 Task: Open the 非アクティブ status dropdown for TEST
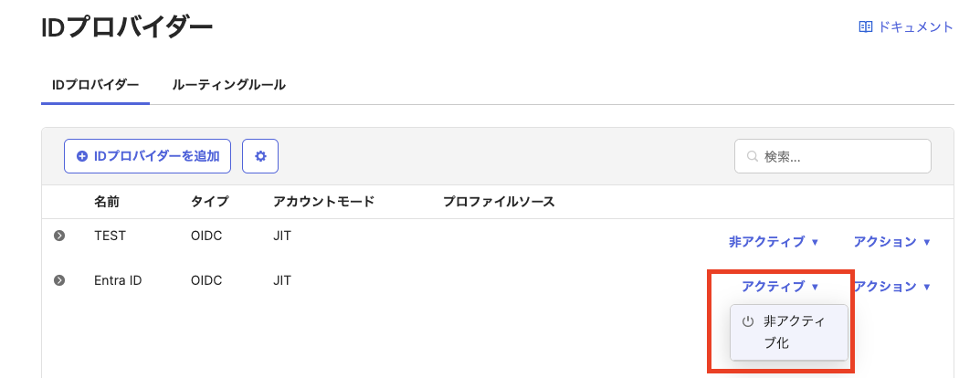coord(774,242)
